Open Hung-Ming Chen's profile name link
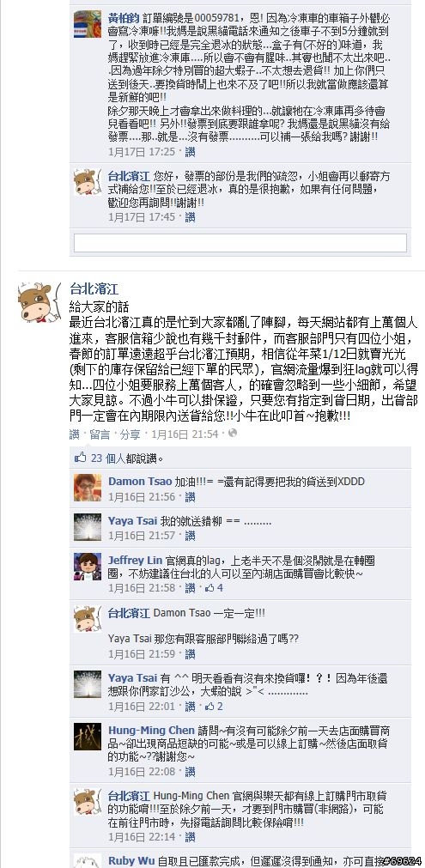 pyautogui.click(x=151, y=730)
